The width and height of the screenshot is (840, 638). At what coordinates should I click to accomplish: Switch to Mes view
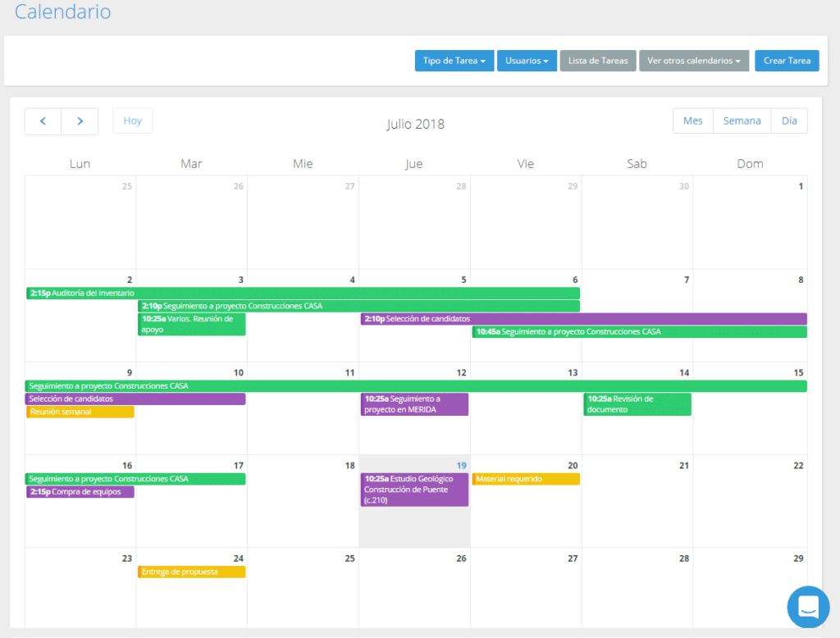pyautogui.click(x=693, y=121)
